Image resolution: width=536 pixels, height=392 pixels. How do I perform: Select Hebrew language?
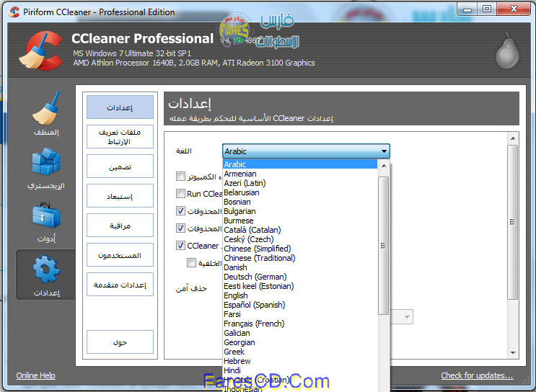300,361
